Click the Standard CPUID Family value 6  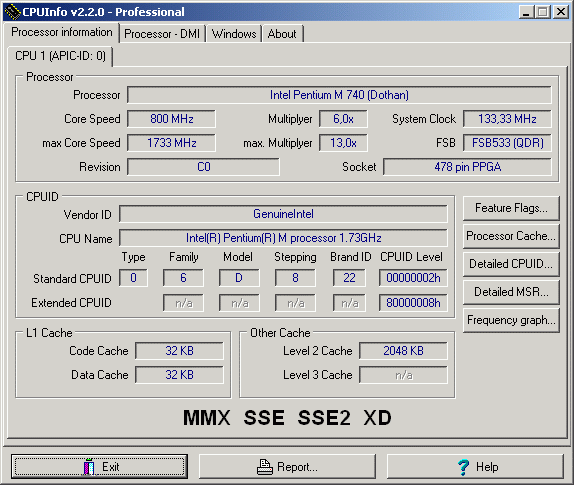pos(183,278)
